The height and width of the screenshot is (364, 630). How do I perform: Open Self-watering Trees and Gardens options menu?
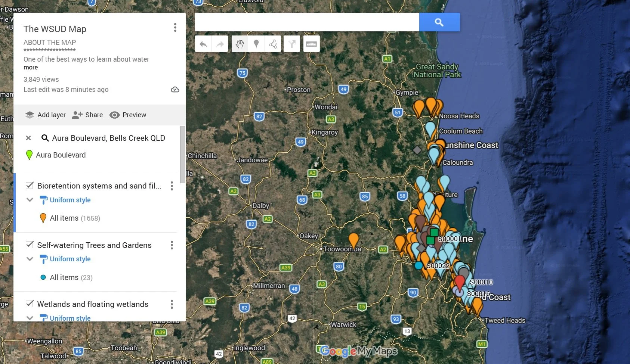click(x=172, y=245)
